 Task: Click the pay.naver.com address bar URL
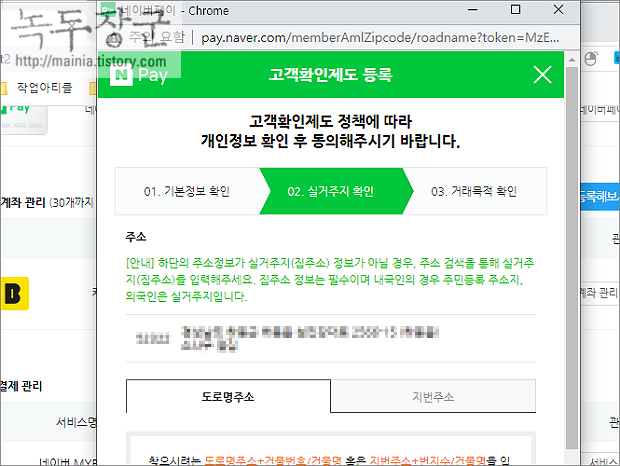point(380,38)
